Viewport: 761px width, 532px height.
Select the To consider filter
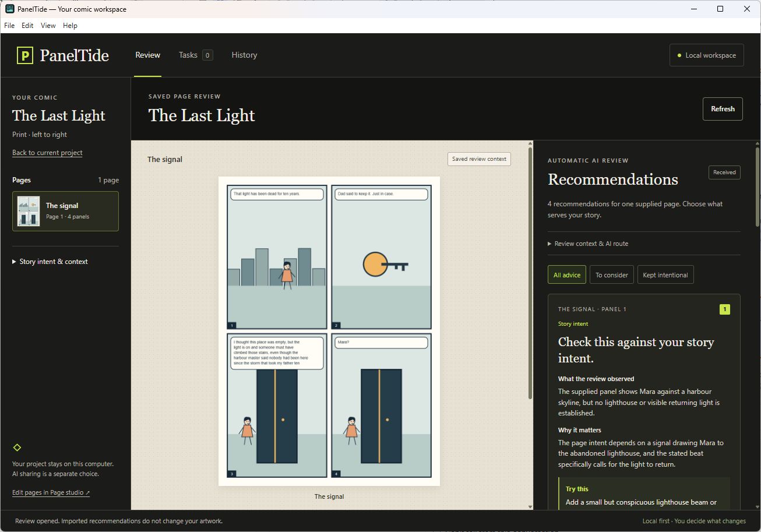[x=611, y=275]
